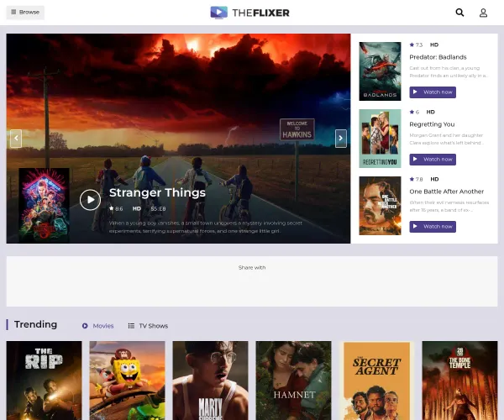Click the Predator: Badlands description text
This screenshot has height=420, width=504.
point(449,71)
